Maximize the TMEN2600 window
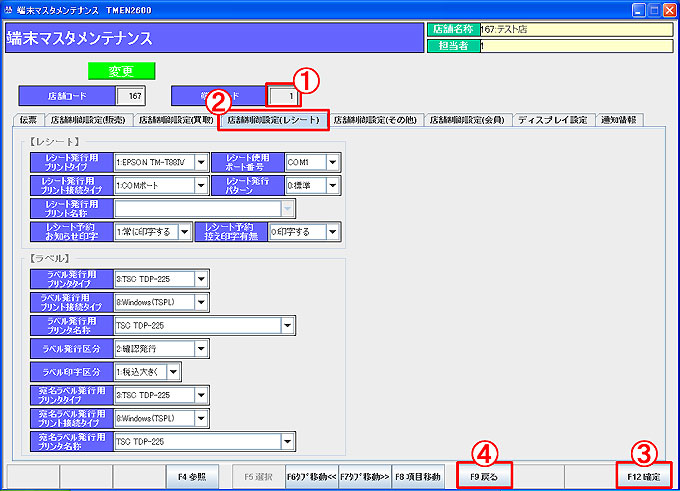 (x=654, y=10)
